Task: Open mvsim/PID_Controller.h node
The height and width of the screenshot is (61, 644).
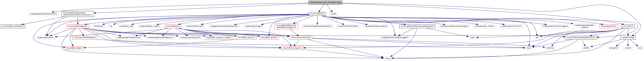Action: (x=13, y=26)
